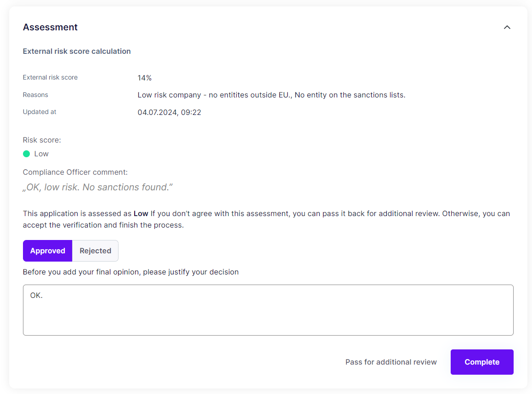Click the External risk score calculation subheading
This screenshot has height=394, width=532.
point(77,51)
